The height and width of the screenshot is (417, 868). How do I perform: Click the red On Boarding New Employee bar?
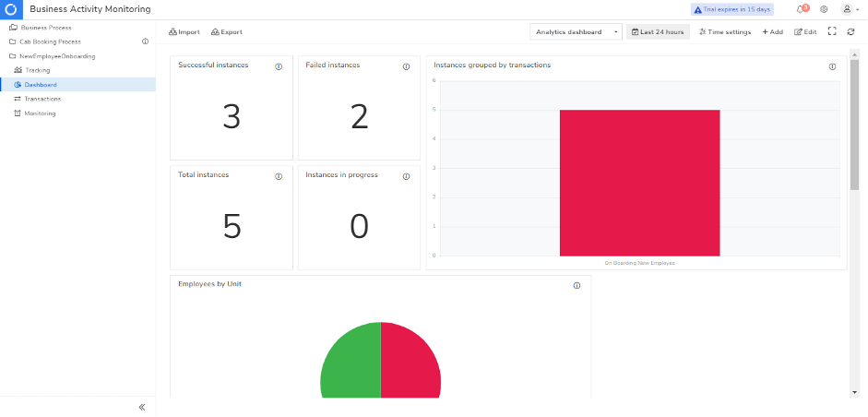pos(639,183)
